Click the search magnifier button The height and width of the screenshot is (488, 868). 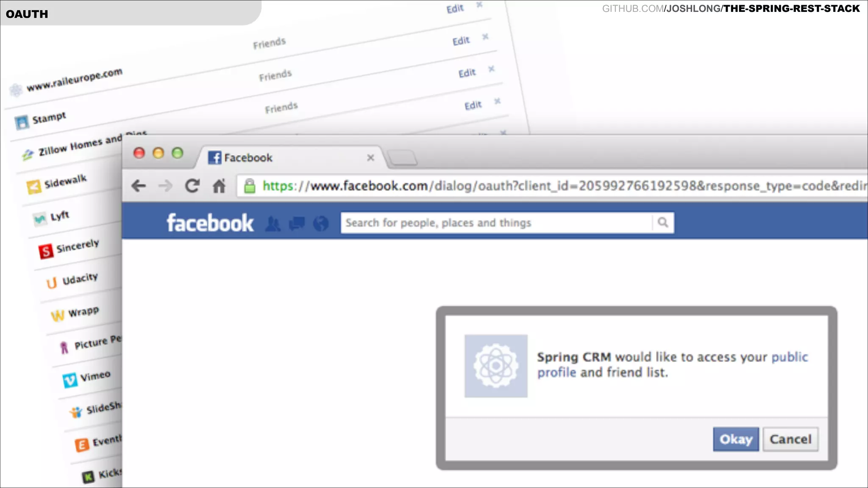(663, 222)
